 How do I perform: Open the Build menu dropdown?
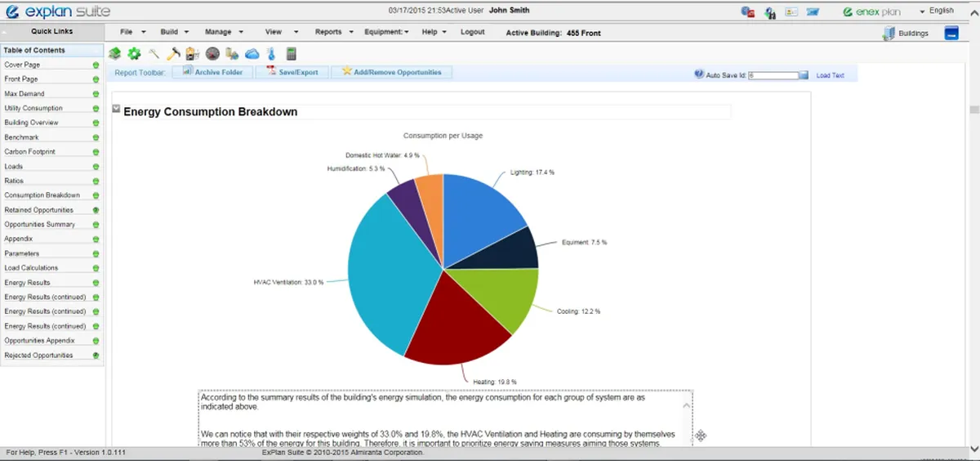click(x=174, y=32)
